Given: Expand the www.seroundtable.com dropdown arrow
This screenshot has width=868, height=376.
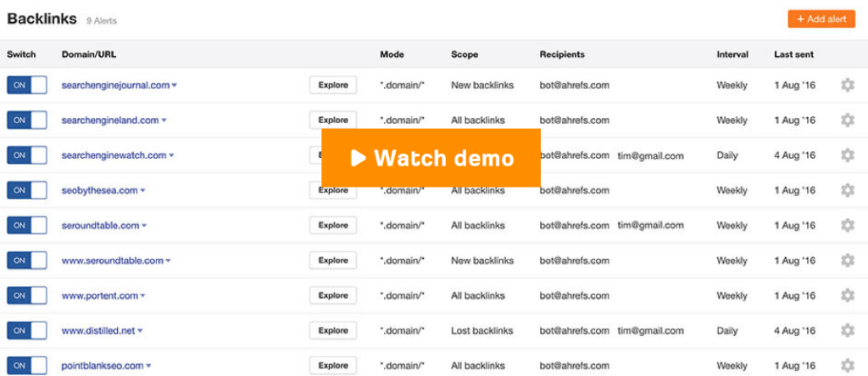Looking at the screenshot, I should pos(169,261).
